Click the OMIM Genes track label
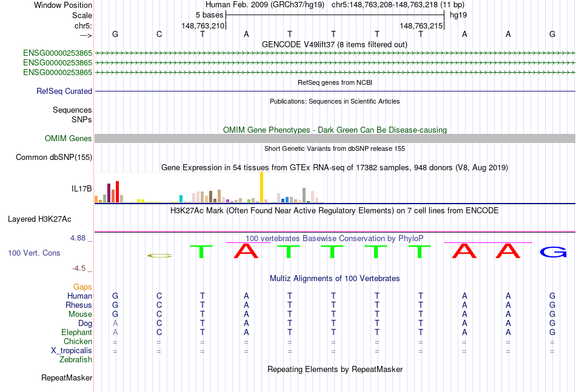 [69, 138]
